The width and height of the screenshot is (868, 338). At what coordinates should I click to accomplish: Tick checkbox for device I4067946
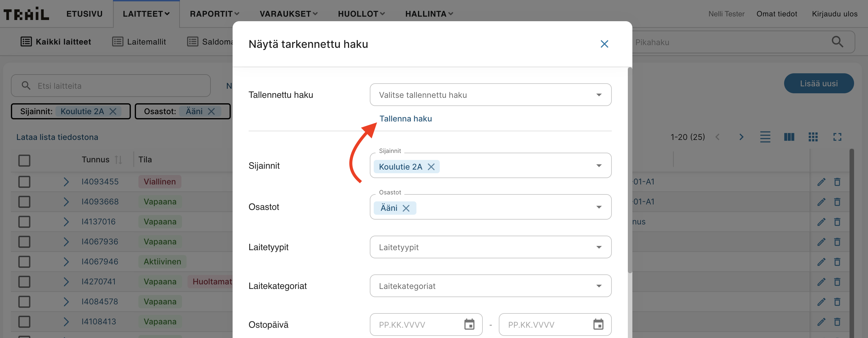click(x=24, y=262)
